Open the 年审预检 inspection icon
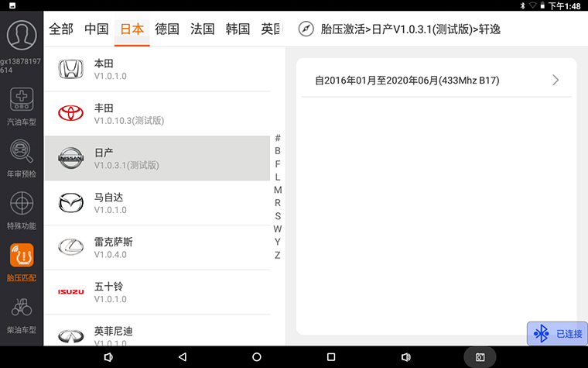The height and width of the screenshot is (368, 588). [x=22, y=151]
